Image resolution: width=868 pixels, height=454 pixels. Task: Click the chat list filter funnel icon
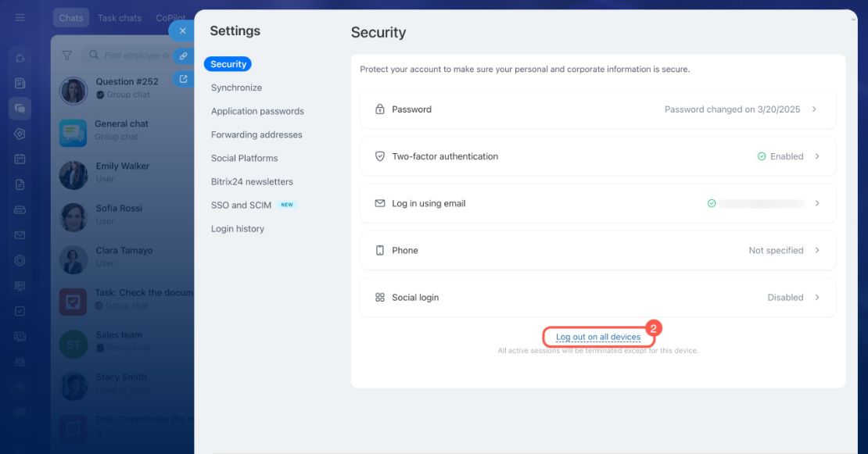(x=67, y=55)
